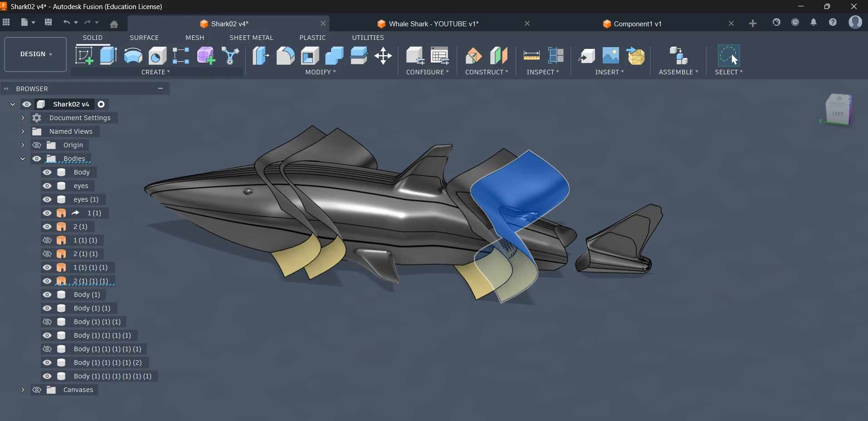Select the Insert Canvas image tool
The width and height of the screenshot is (868, 421).
[x=611, y=56]
